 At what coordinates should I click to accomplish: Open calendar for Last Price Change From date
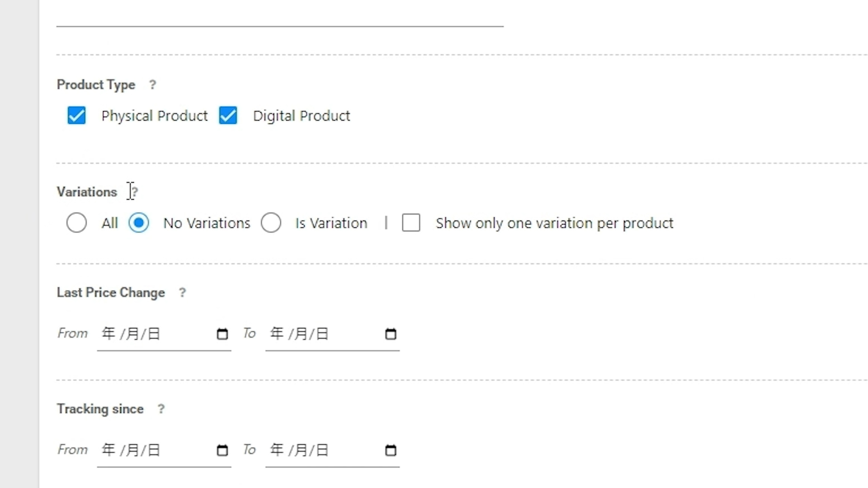(x=222, y=334)
